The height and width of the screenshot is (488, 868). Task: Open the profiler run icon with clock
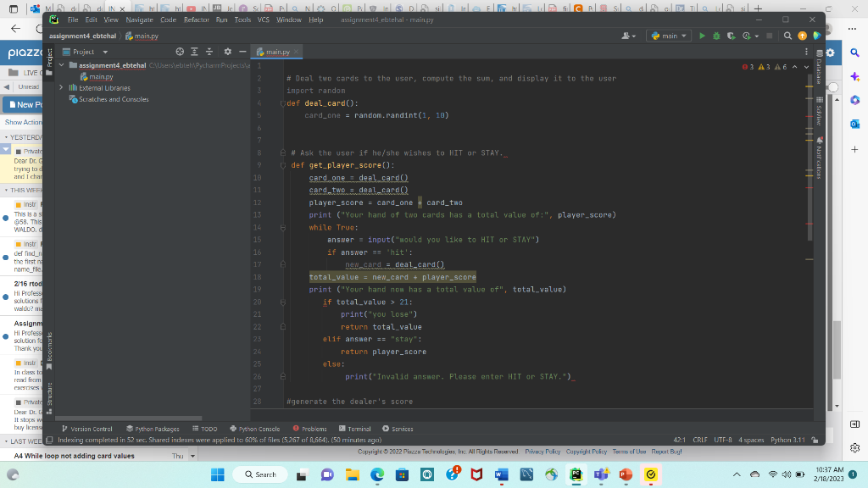pos(746,36)
